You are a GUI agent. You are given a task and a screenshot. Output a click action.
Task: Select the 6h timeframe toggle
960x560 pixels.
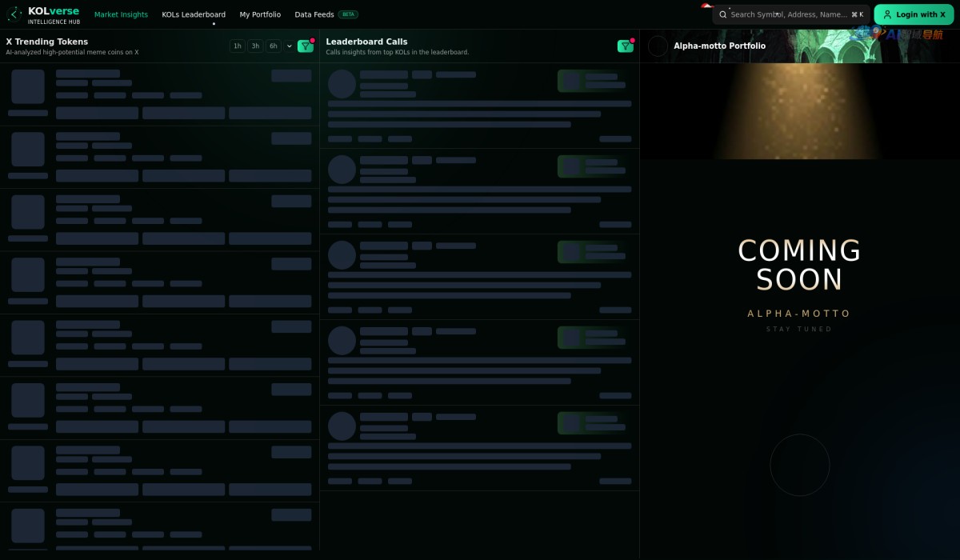point(274,46)
